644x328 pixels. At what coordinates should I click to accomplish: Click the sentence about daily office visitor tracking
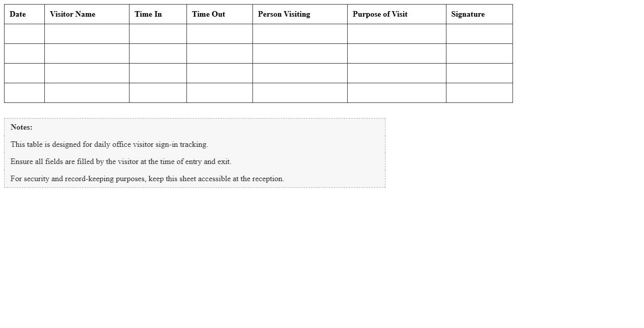pos(109,144)
